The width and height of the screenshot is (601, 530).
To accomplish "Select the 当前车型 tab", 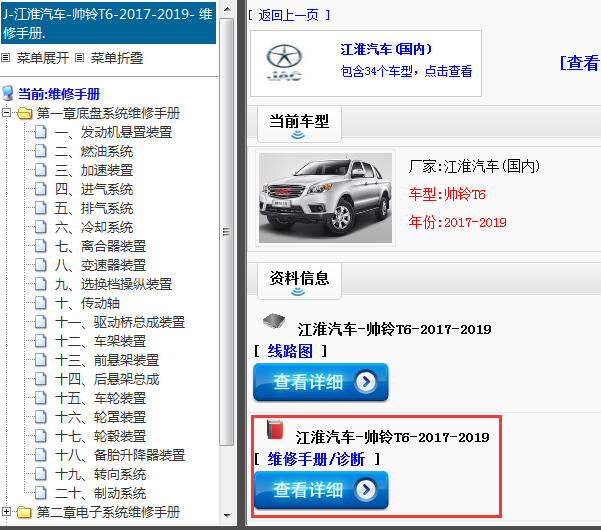I will 299,124.
